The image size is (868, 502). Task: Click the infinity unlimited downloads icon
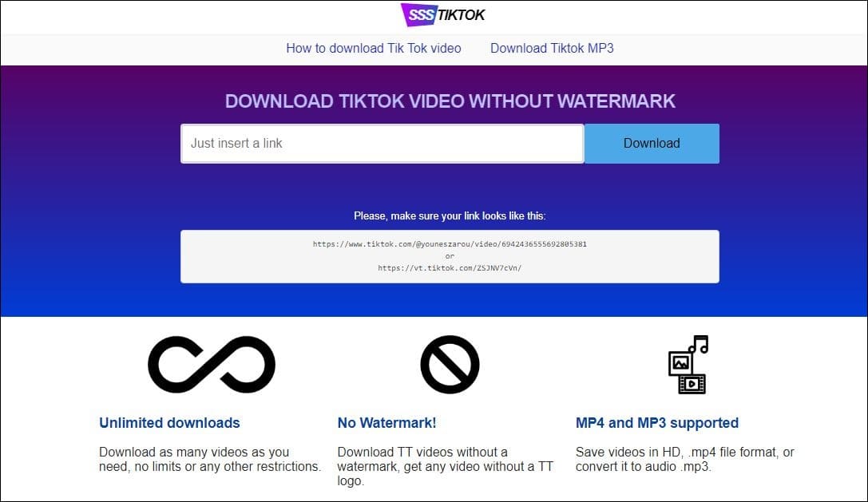[x=212, y=364]
